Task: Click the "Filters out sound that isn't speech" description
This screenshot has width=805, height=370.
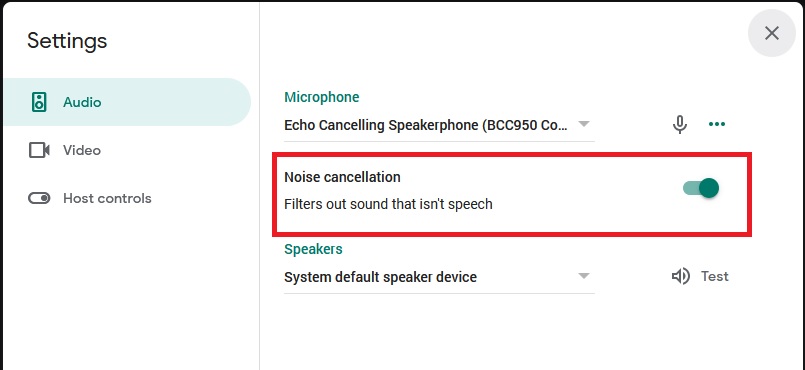Action: tap(388, 204)
